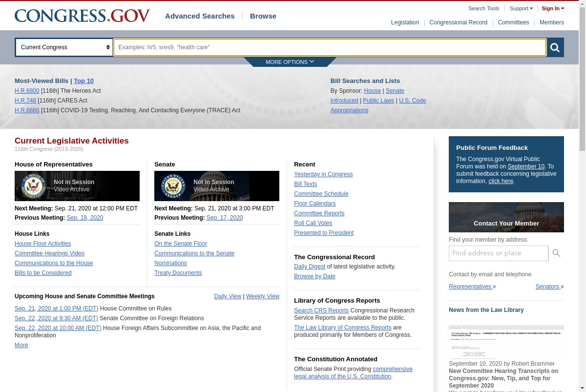
Task: Click the address finder magnifier icon
Action: 556,253
